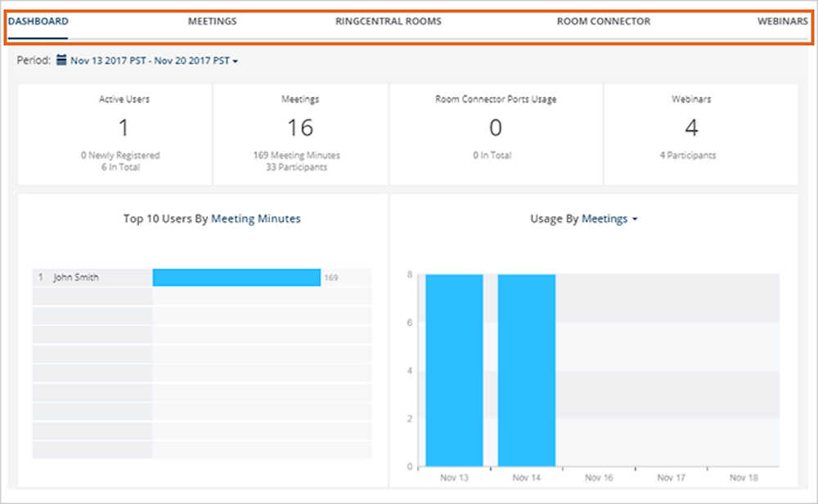Select the Room Connector tab

pyautogui.click(x=604, y=21)
